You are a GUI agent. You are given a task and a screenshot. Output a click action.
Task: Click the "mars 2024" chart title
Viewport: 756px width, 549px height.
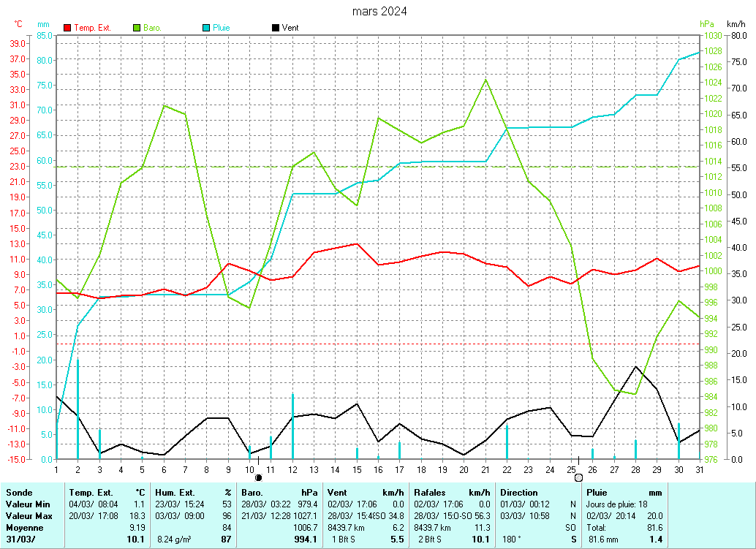tap(379, 11)
